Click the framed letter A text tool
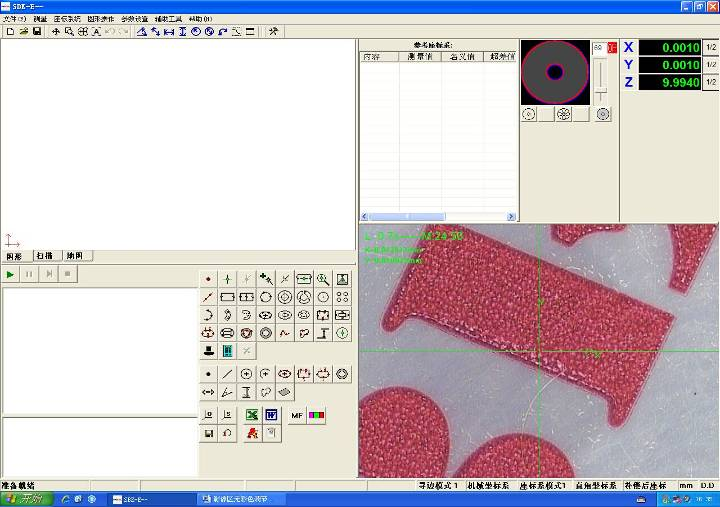The image size is (720, 507). [96, 31]
